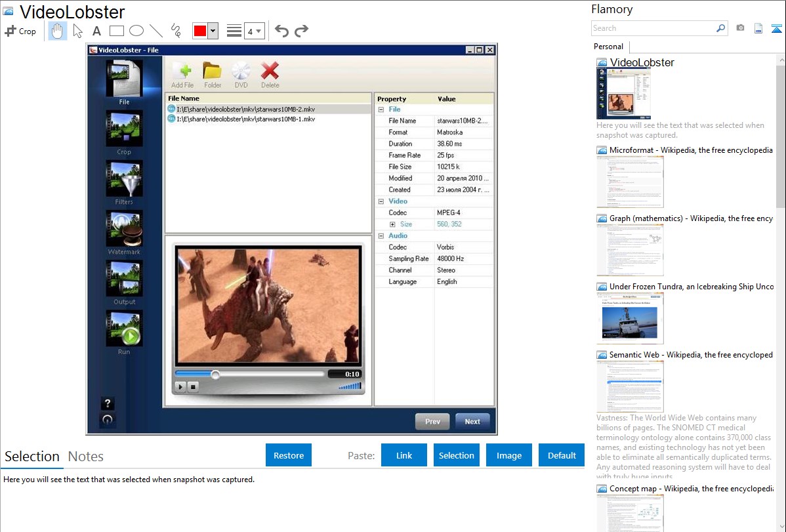
Task: Choose the straight line tool
Action: point(156,31)
